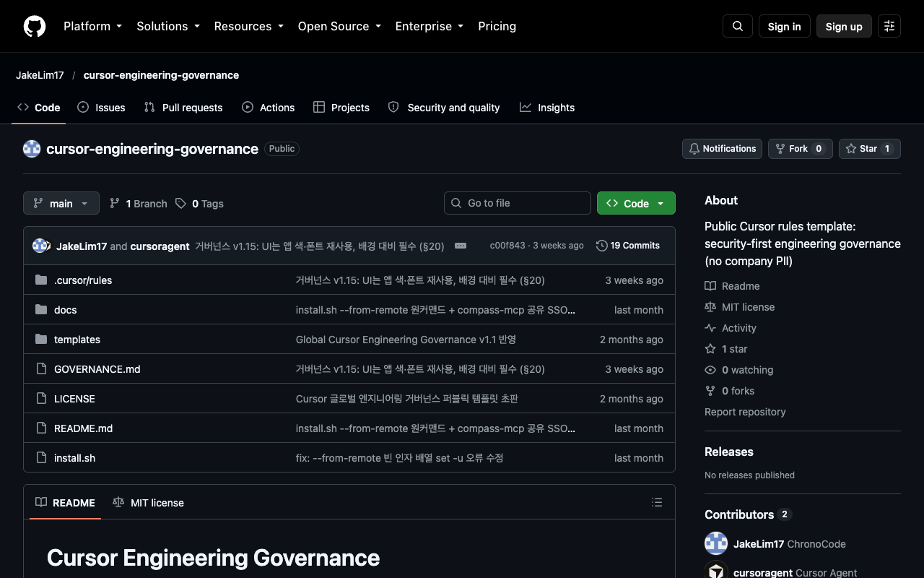
Task: Expand the Resources menu
Action: point(248,26)
